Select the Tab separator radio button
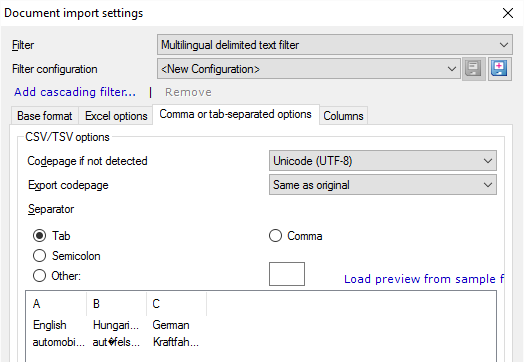524x362 pixels. (39, 236)
